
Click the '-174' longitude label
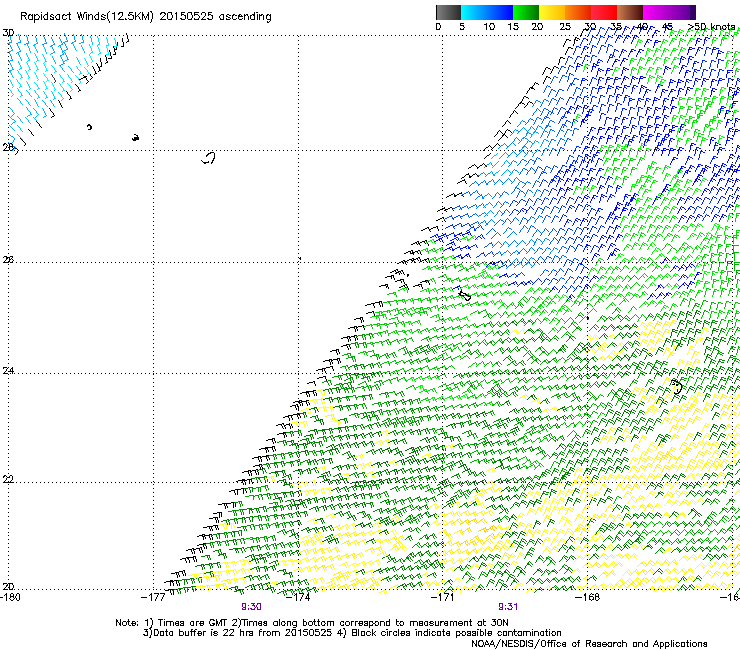(x=298, y=597)
